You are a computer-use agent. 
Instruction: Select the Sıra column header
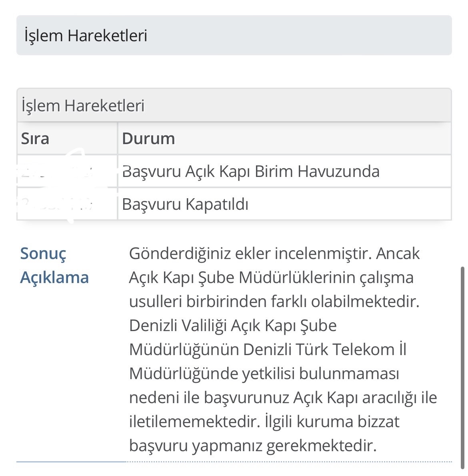tap(67, 139)
